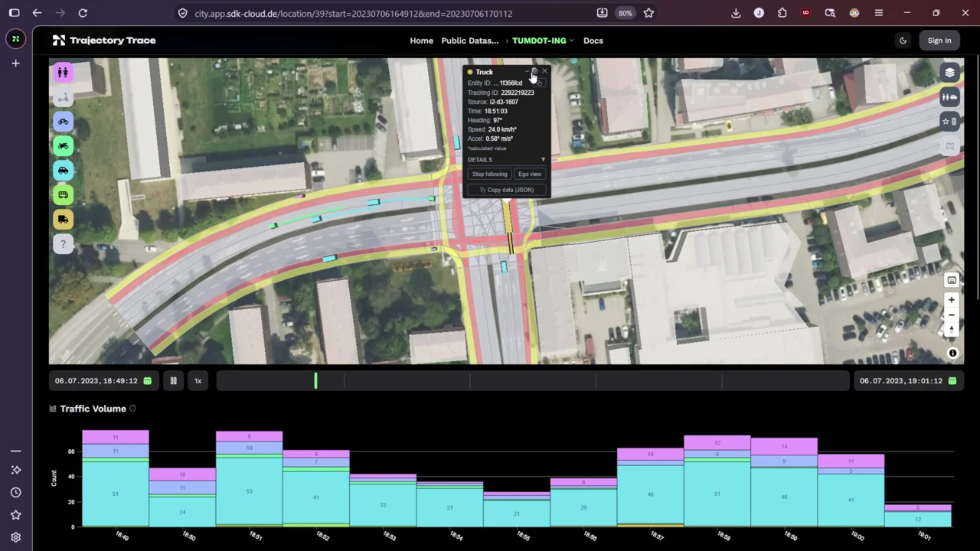Zoom out on the map

tap(951, 315)
